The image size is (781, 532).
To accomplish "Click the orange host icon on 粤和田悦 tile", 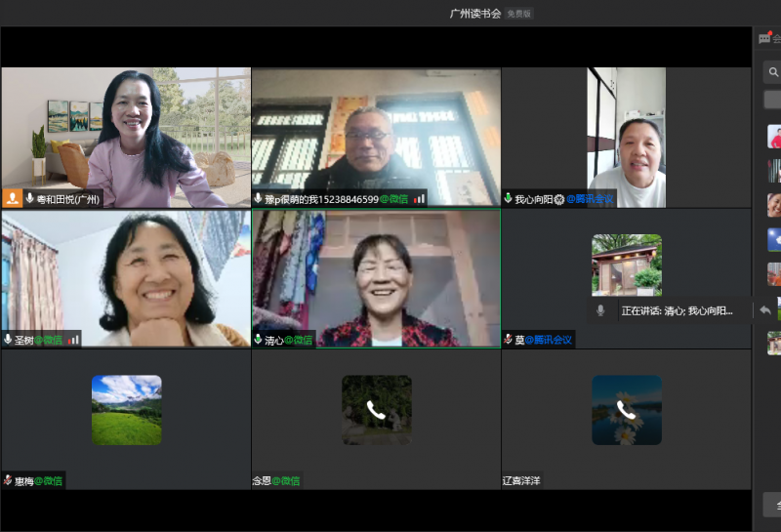I will [x=13, y=198].
